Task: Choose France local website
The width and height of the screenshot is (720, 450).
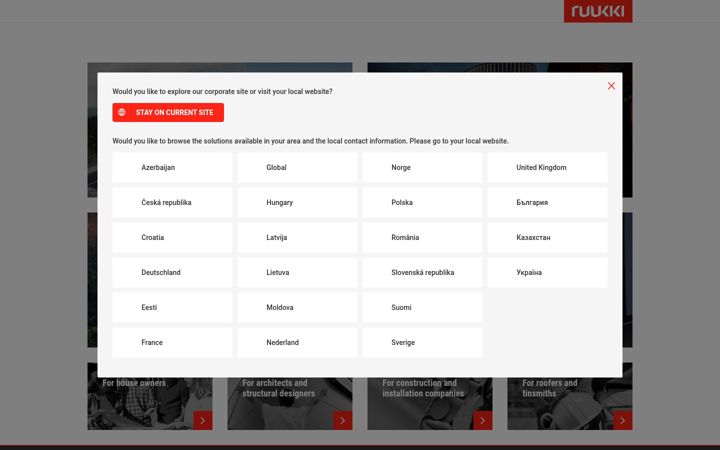Action: tap(172, 343)
